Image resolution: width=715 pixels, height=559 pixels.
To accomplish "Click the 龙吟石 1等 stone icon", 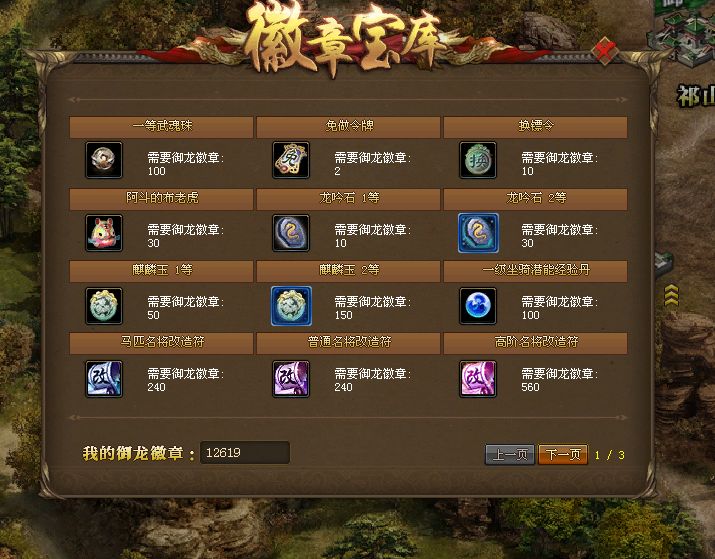I will click(x=291, y=233).
